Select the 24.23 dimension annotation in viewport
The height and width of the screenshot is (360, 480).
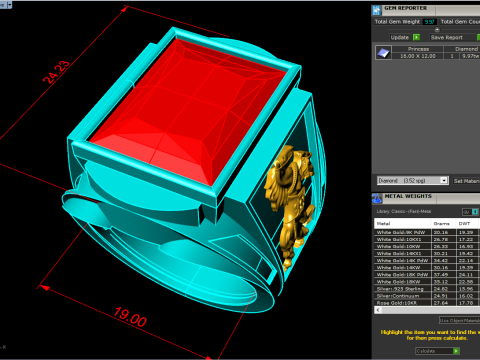[56, 72]
